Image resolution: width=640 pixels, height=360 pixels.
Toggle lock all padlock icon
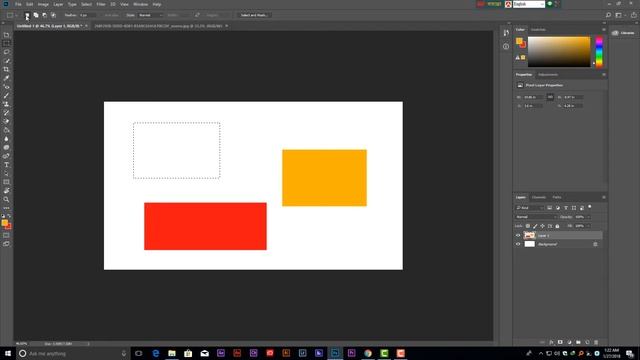tap(557, 226)
